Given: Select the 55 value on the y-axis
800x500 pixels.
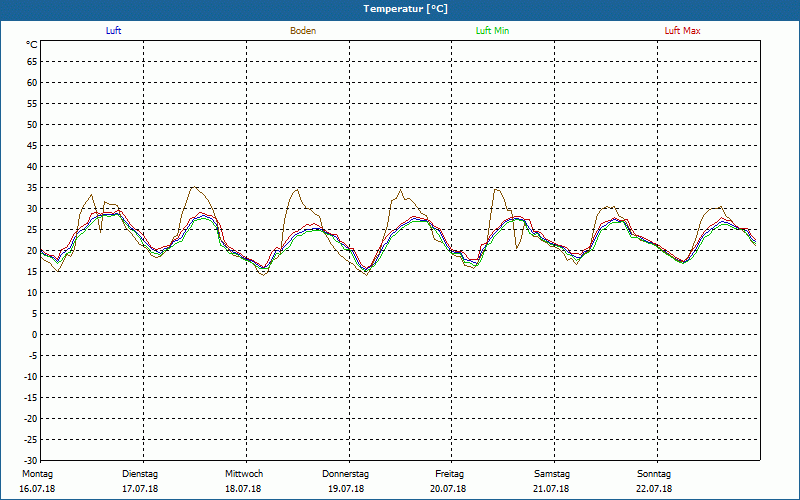Looking at the screenshot, I should pos(32,104).
